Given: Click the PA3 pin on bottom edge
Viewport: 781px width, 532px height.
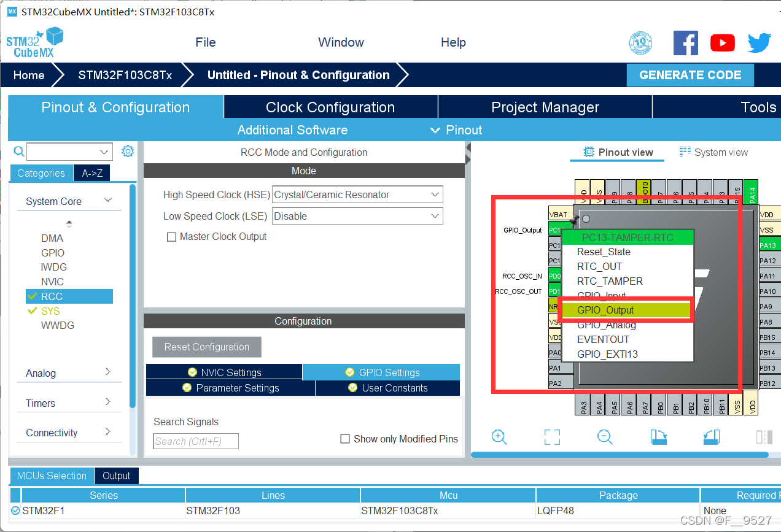Looking at the screenshot, I should [583, 406].
